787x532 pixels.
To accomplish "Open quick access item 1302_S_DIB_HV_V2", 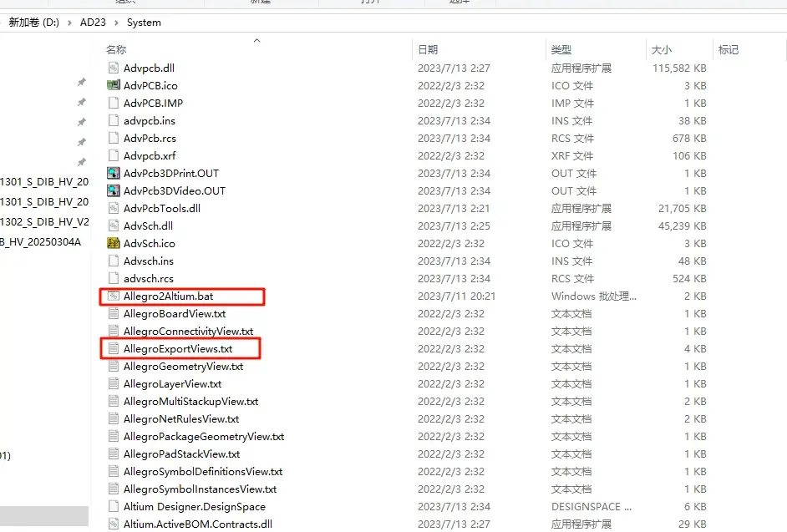I will coord(44,222).
